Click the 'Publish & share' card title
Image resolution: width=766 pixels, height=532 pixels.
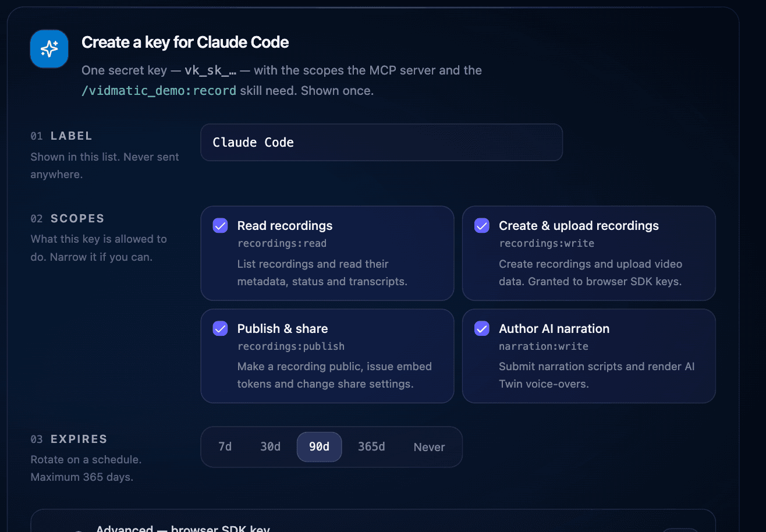point(282,329)
